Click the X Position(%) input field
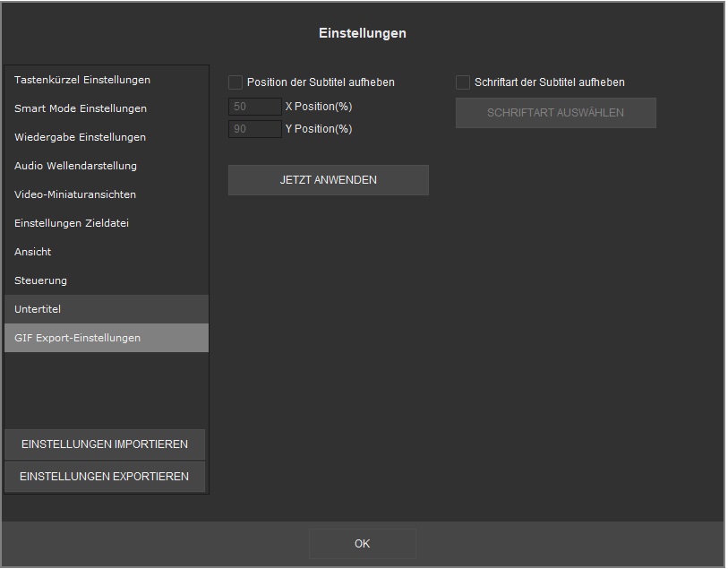728x569 pixels. 255,107
